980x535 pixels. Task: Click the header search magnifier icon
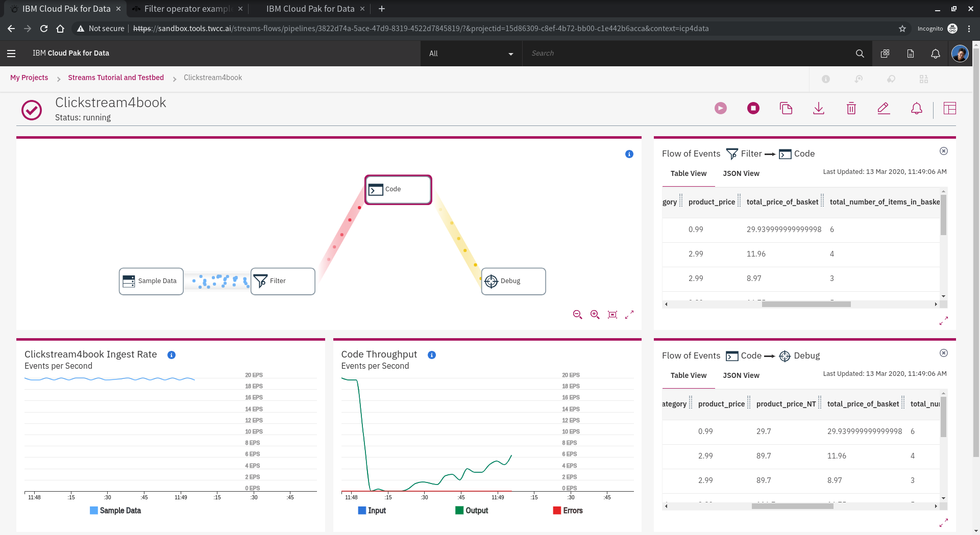tap(860, 54)
